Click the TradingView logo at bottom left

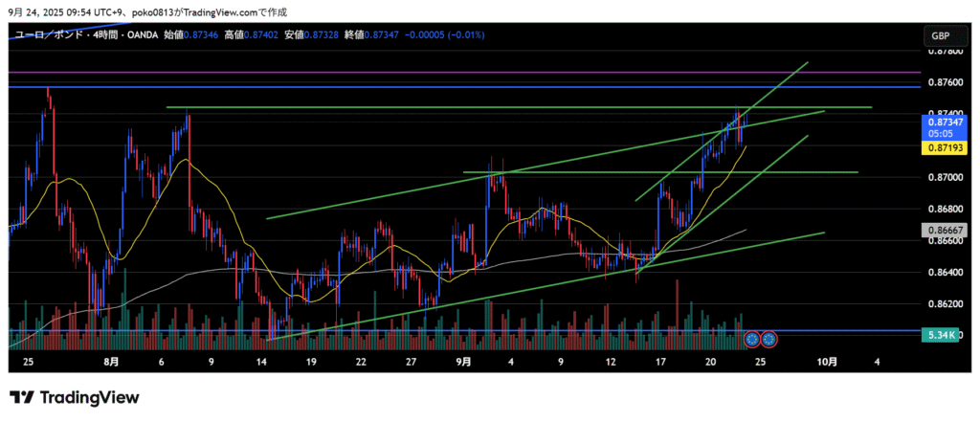[x=75, y=397]
